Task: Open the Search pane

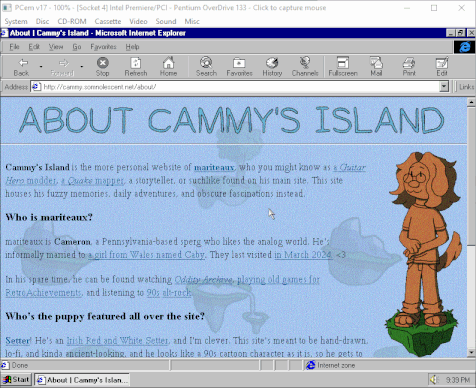Action: pos(206,67)
